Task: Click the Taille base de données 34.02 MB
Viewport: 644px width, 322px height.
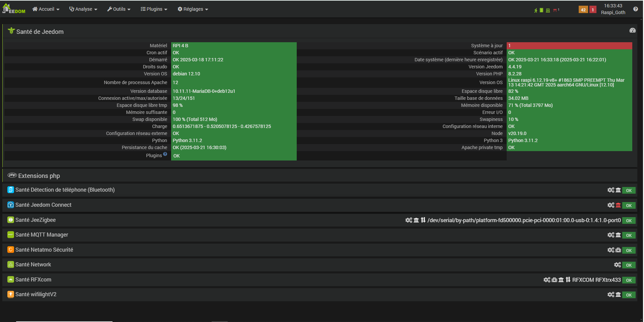Action: tap(518, 98)
